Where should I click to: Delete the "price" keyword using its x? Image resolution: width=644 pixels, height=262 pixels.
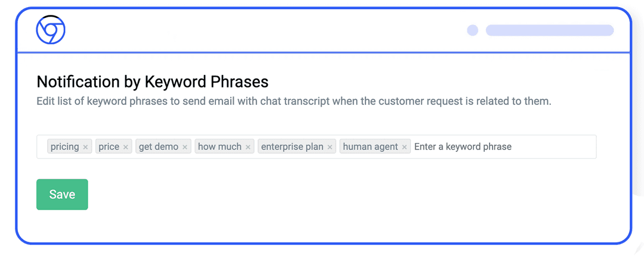click(126, 147)
